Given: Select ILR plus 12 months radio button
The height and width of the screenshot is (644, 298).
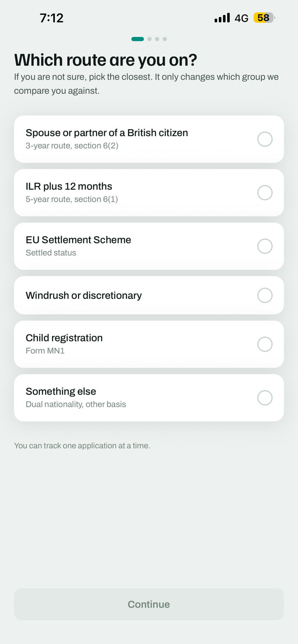Looking at the screenshot, I should (265, 193).
